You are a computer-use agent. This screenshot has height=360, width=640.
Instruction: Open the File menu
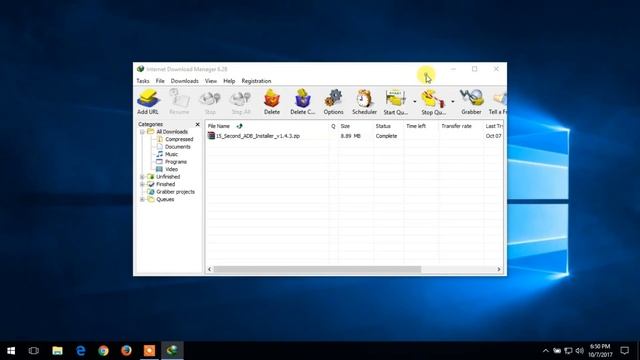[x=160, y=81]
